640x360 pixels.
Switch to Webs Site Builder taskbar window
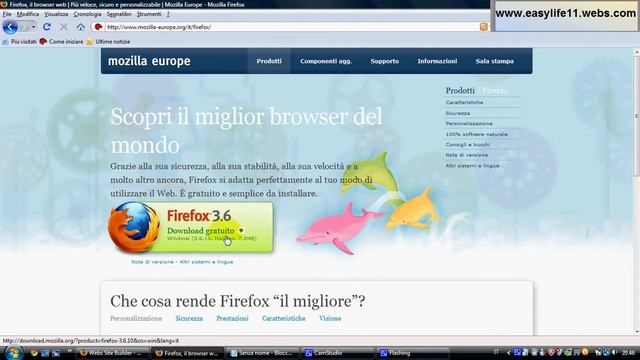(113, 353)
